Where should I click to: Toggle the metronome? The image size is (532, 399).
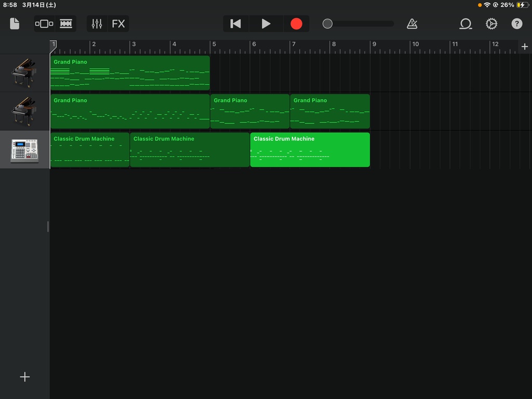412,24
